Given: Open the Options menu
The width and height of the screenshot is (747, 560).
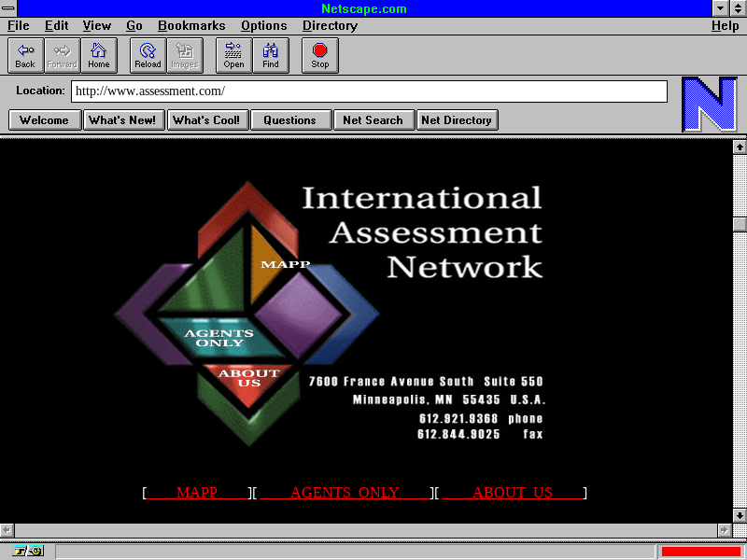Looking at the screenshot, I should (263, 26).
